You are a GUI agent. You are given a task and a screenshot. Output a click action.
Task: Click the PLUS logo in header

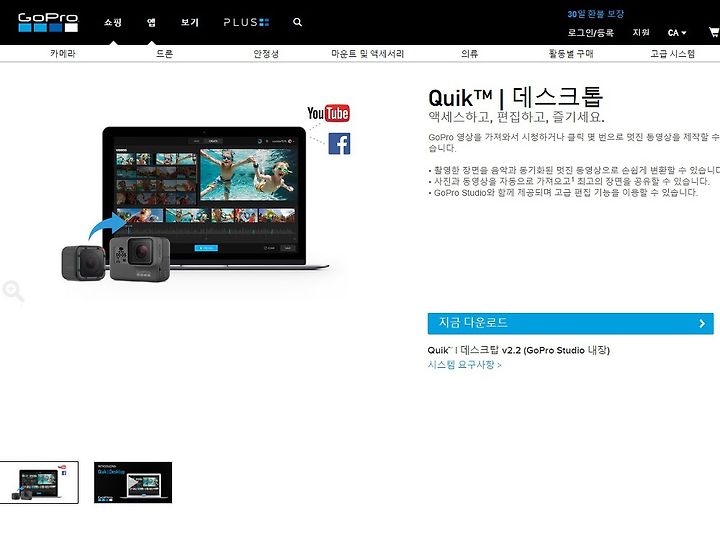pyautogui.click(x=246, y=22)
